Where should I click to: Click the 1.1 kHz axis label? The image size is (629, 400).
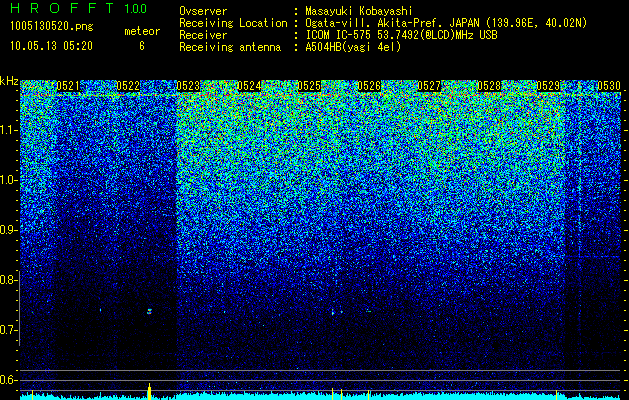point(8,130)
